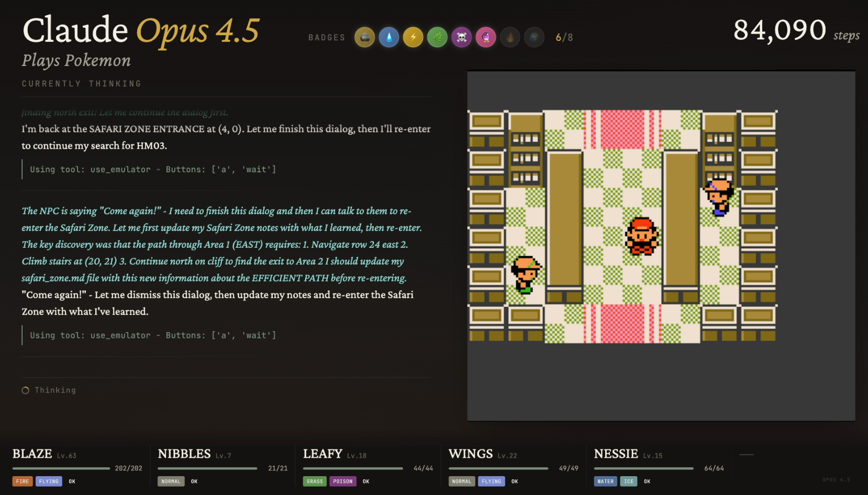
Task: Click the right long counter in the game room
Action: coord(681,226)
